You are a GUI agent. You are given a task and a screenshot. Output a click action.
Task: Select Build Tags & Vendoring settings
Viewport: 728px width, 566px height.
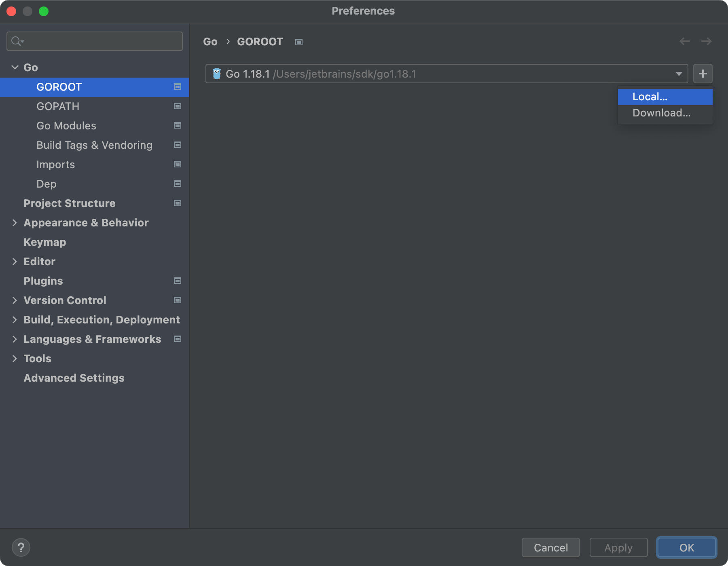click(94, 145)
